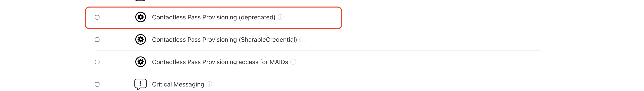Click the gear icon for Contactless Pass Provisioning (deprecated)

click(x=140, y=17)
